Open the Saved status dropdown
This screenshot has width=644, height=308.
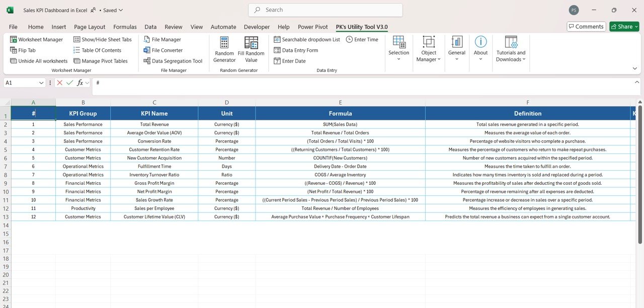[x=113, y=10]
